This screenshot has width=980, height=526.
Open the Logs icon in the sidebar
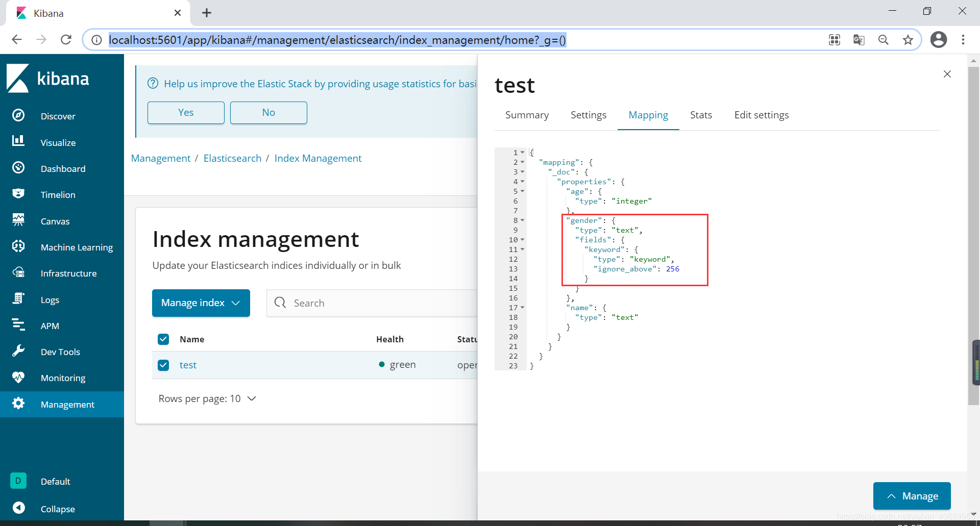18,299
